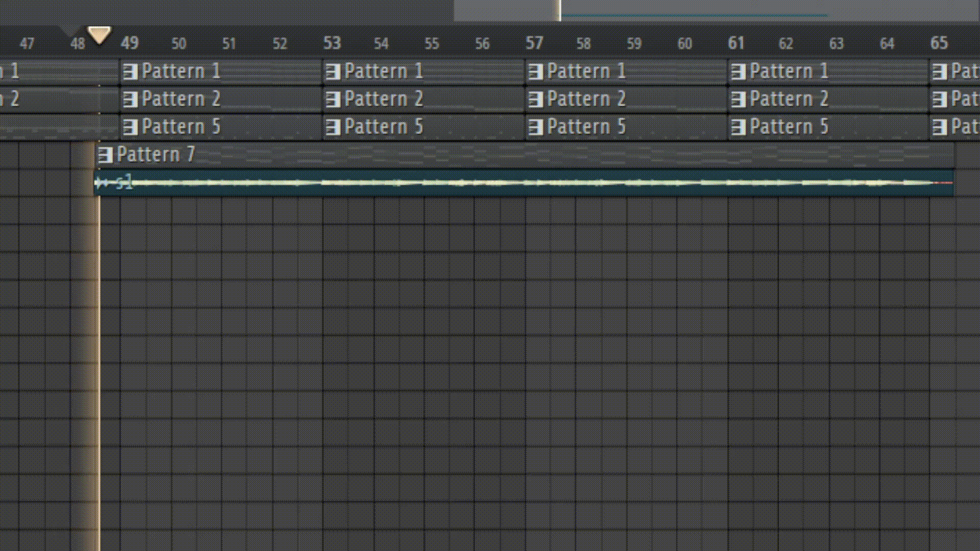Image resolution: width=980 pixels, height=551 pixels.
Task: Select the Pattern 2 clip starting at bar 61
Action: coord(868,99)
